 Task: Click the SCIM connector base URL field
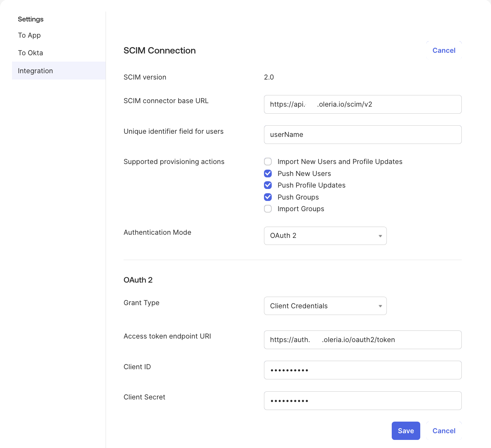pos(363,104)
